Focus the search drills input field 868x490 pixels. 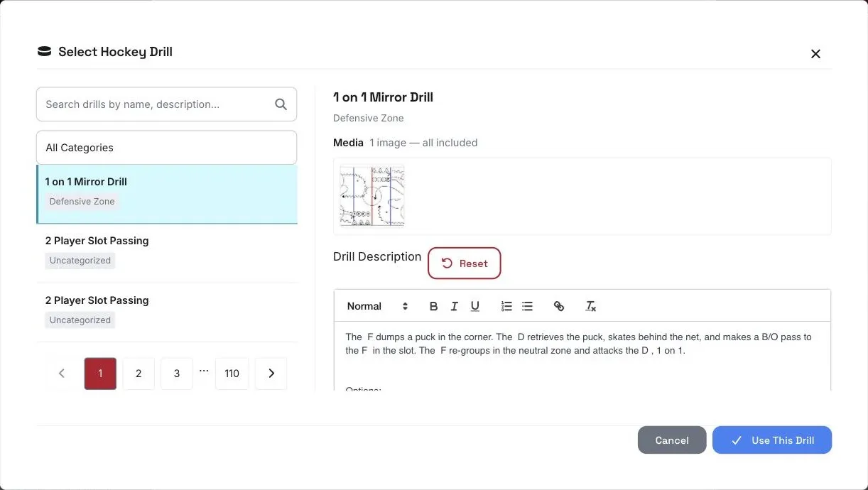click(166, 104)
